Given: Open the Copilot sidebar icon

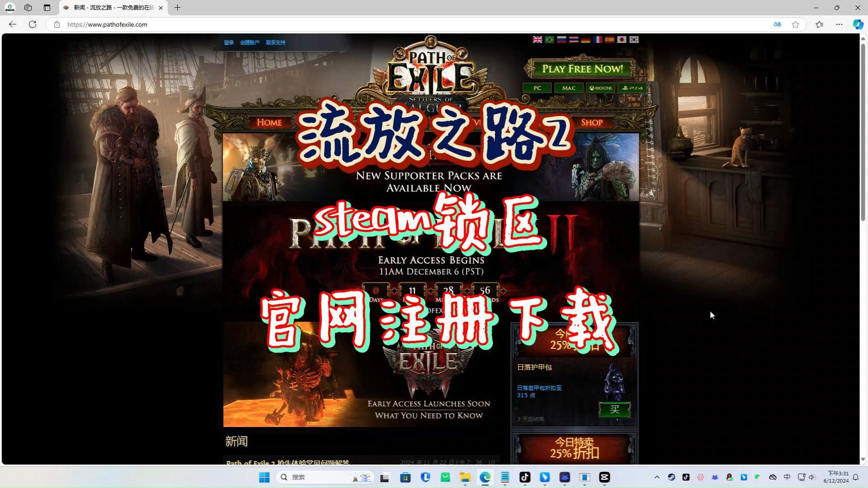Looking at the screenshot, I should (858, 24).
